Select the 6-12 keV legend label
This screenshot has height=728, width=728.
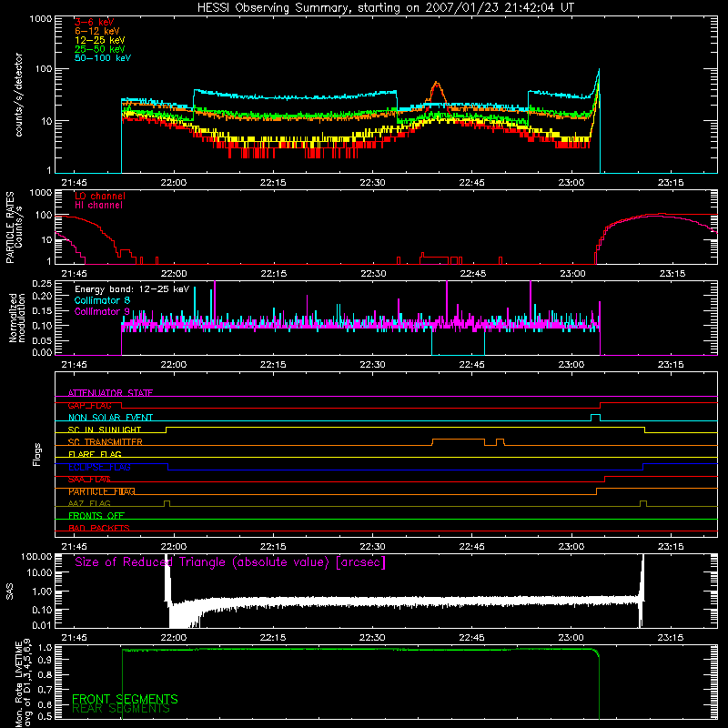point(97,31)
